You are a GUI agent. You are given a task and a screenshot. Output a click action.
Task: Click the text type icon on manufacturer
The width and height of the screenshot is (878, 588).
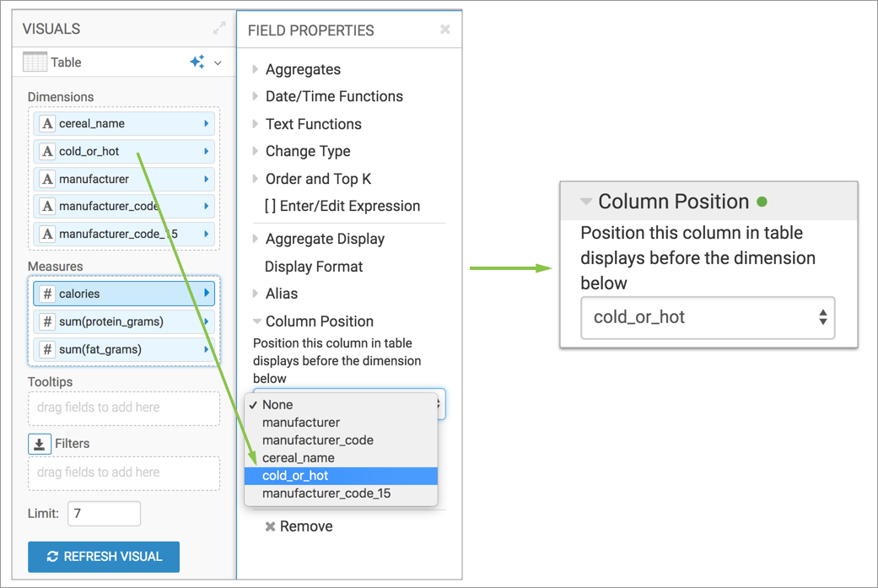[47, 180]
